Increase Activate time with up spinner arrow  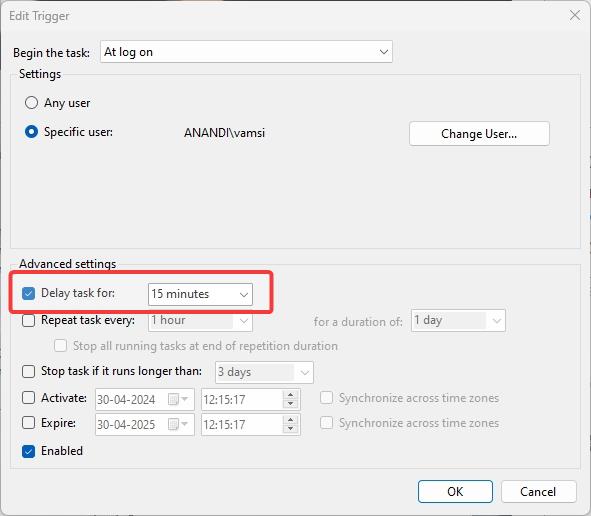pos(290,395)
